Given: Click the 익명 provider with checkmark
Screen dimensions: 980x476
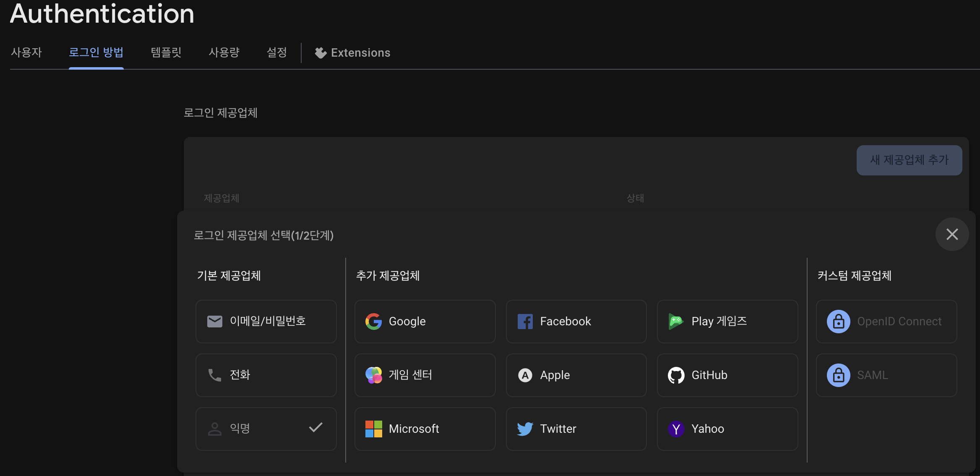Looking at the screenshot, I should coord(266,429).
